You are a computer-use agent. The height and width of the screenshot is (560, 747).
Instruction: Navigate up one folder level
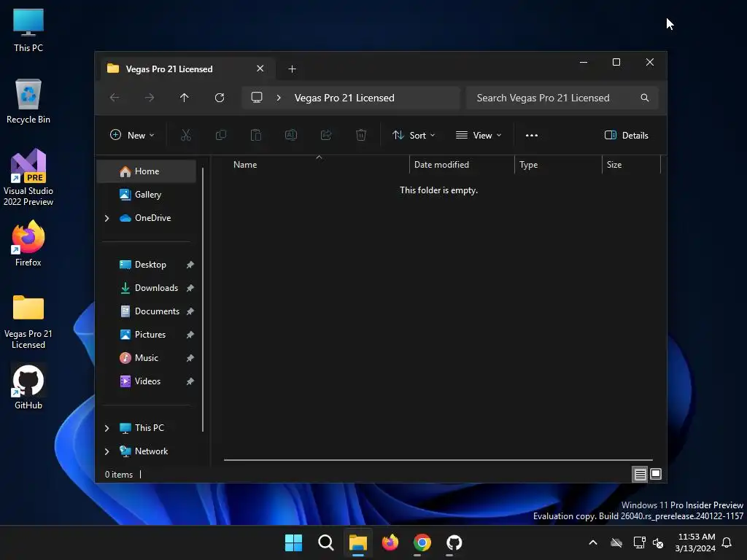[185, 98]
